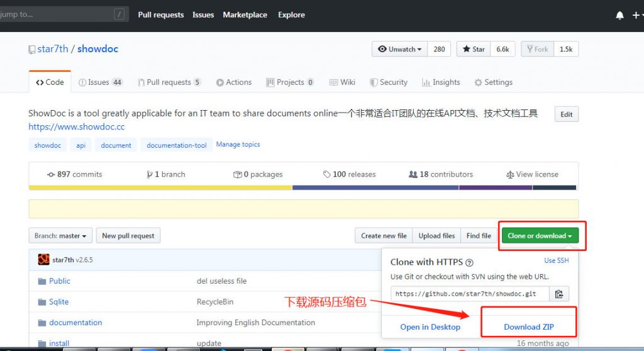Click the Fork button
Screen dimensions: 644x351
(x=538, y=49)
